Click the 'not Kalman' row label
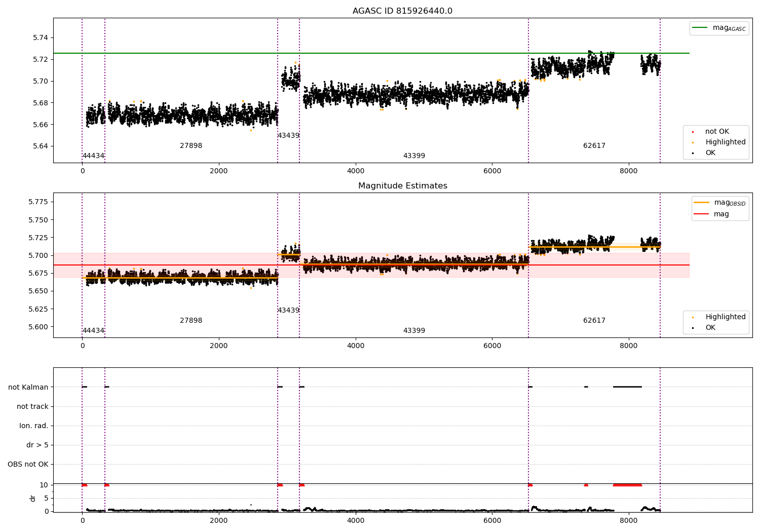Image resolution: width=760 pixels, height=532 pixels. point(28,387)
